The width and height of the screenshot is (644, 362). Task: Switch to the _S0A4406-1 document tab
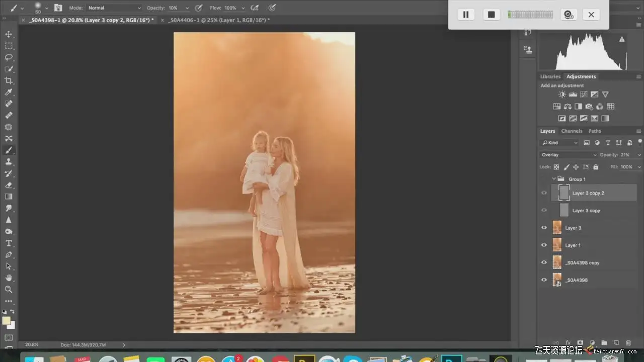pyautogui.click(x=219, y=20)
